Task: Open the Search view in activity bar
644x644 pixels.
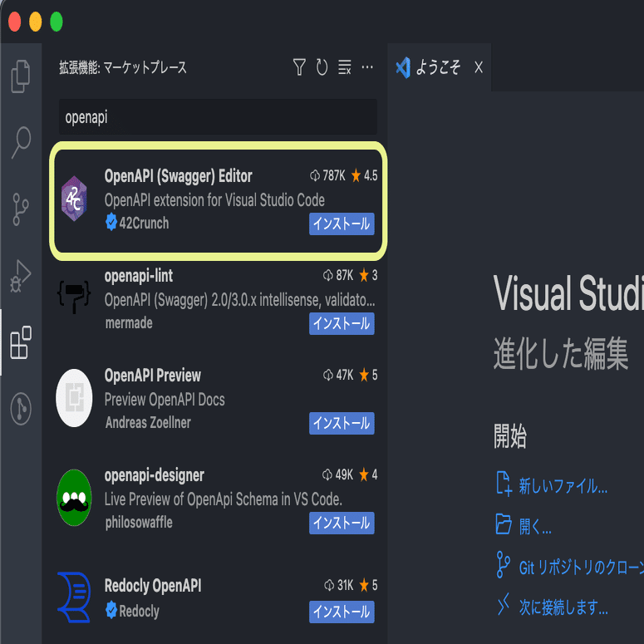Action: coord(21,142)
